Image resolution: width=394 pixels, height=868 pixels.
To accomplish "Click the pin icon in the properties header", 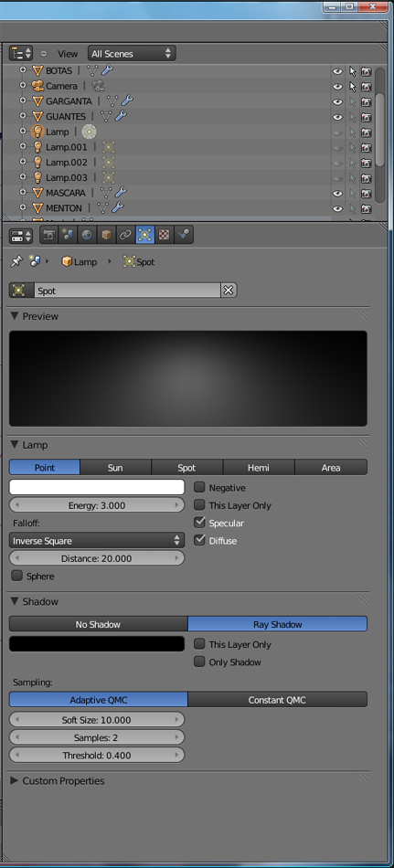I will point(16,262).
